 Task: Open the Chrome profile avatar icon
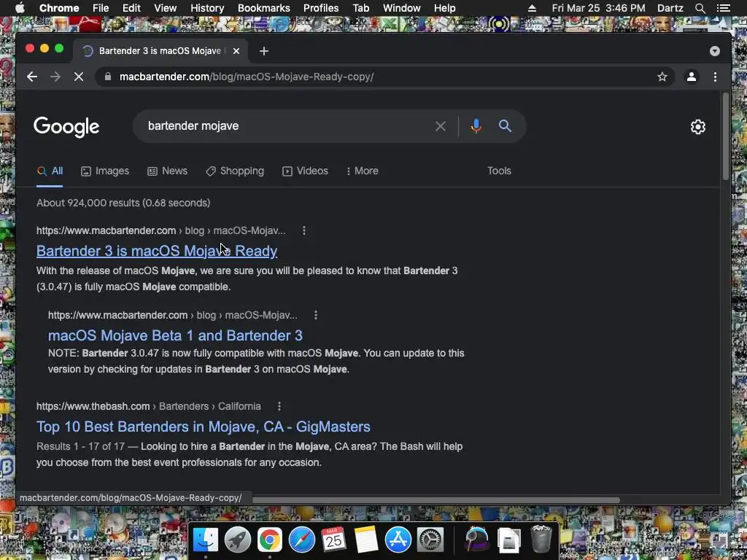pyautogui.click(x=692, y=77)
